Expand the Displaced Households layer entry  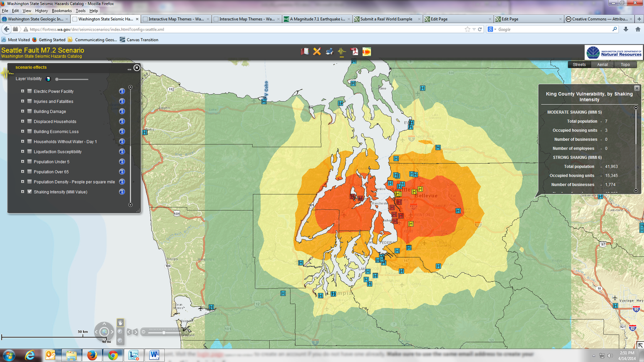[22, 121]
